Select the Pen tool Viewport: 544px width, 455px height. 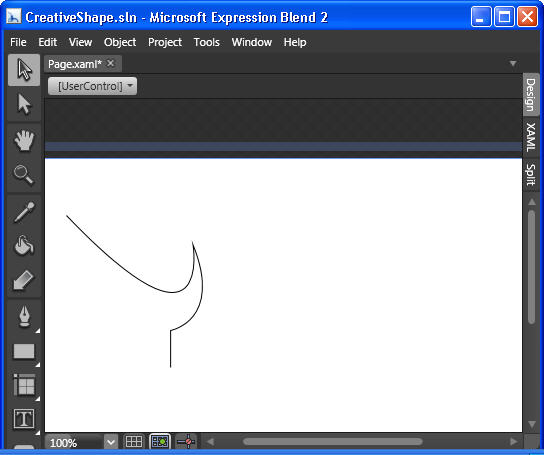tap(24, 316)
